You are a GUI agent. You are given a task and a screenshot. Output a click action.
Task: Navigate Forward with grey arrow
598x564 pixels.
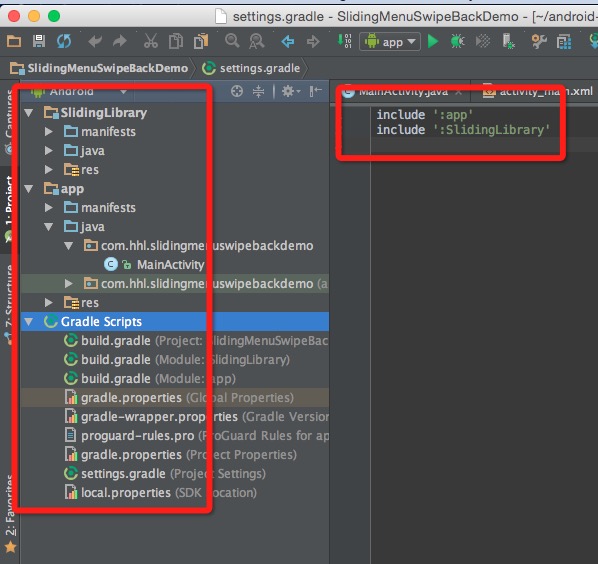click(313, 41)
